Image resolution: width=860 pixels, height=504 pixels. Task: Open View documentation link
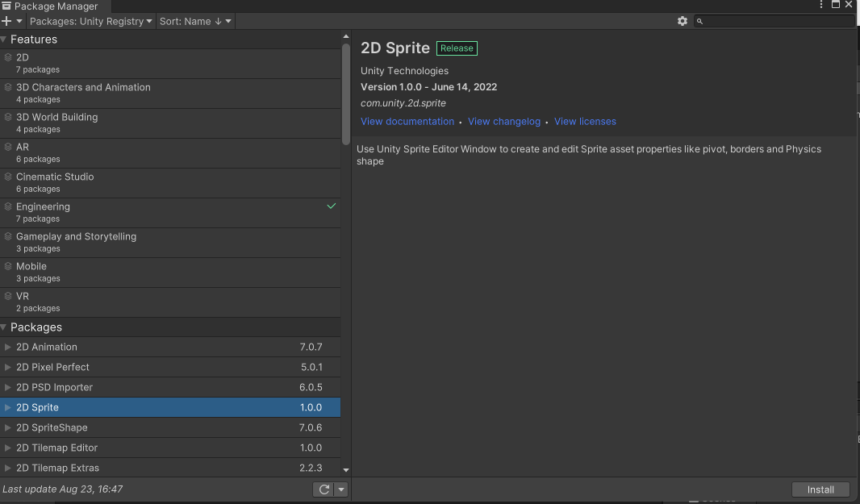coord(407,121)
